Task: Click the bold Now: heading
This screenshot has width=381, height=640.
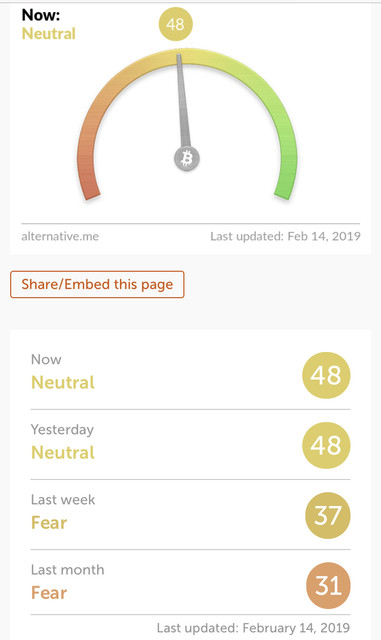Action: 41,15
